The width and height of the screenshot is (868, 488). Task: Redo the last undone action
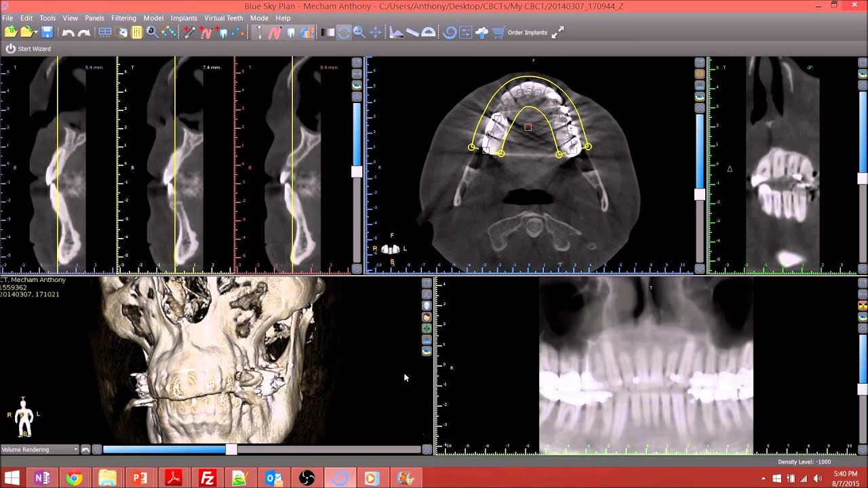click(x=84, y=33)
